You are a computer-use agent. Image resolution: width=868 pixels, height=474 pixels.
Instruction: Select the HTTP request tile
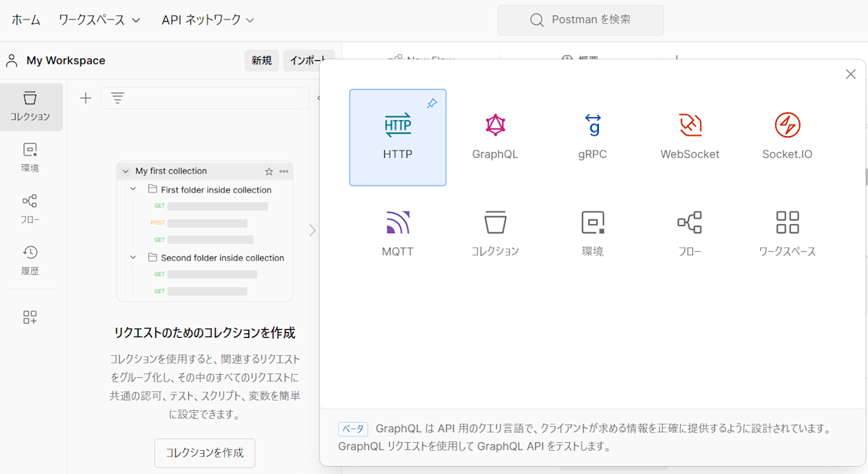pyautogui.click(x=398, y=137)
